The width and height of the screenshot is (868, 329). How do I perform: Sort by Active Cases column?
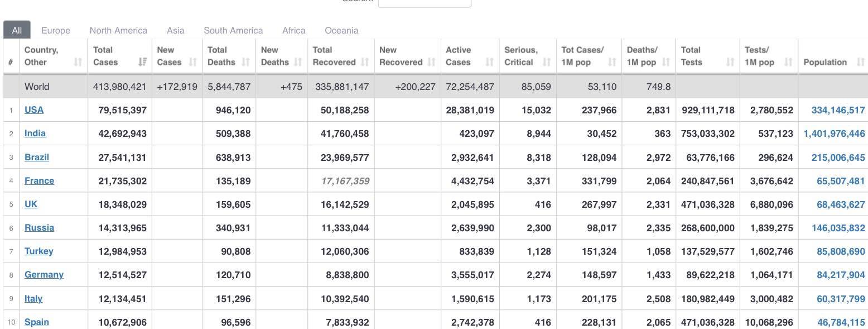470,56
